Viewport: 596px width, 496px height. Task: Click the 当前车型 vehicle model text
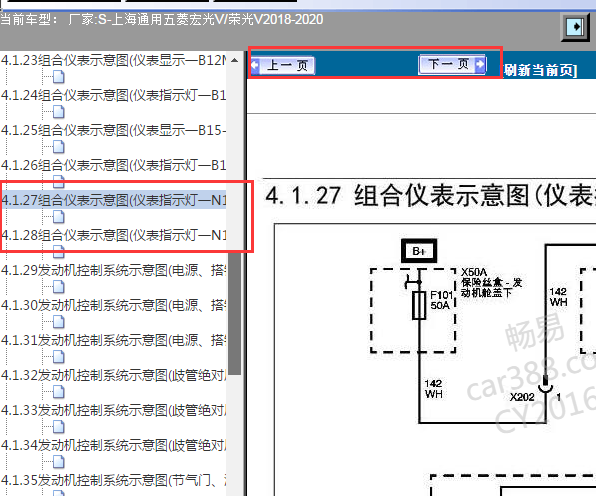click(162, 19)
